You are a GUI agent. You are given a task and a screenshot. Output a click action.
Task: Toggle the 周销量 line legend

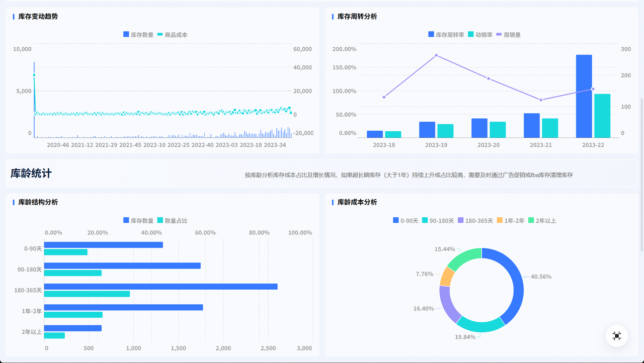click(509, 35)
